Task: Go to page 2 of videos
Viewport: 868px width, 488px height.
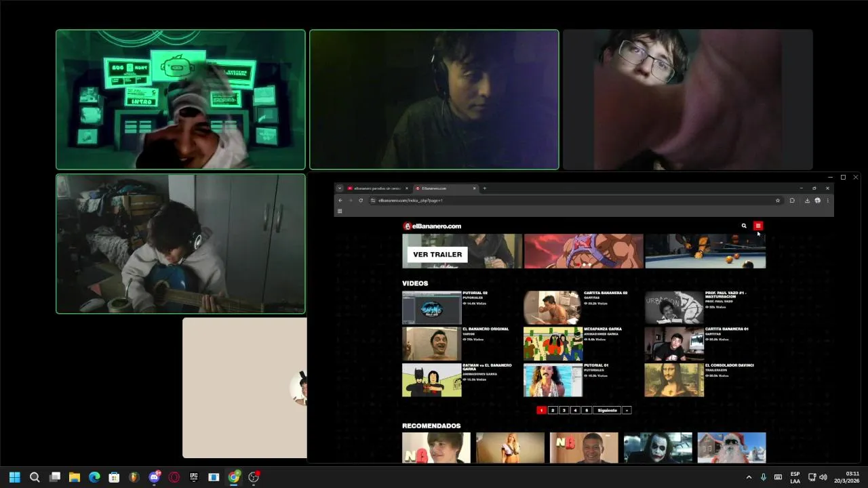Action: click(553, 410)
